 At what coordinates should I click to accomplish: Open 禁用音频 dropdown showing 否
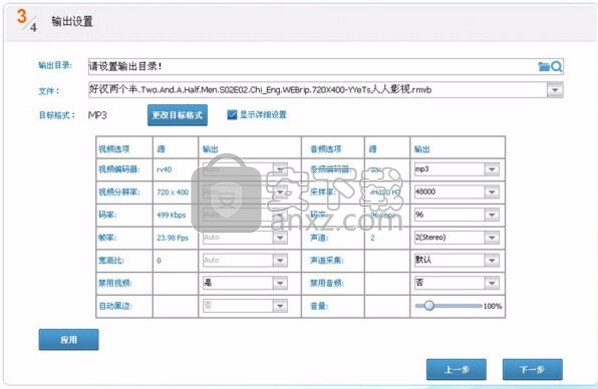(491, 283)
